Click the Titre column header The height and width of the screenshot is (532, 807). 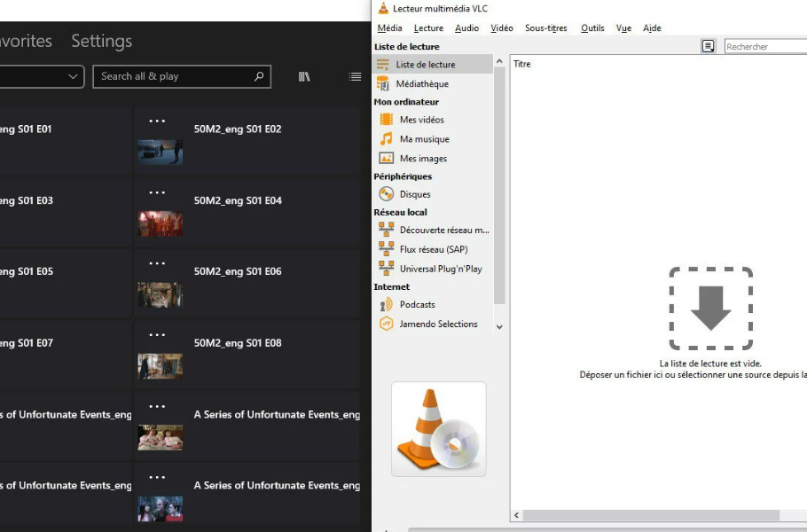521,64
